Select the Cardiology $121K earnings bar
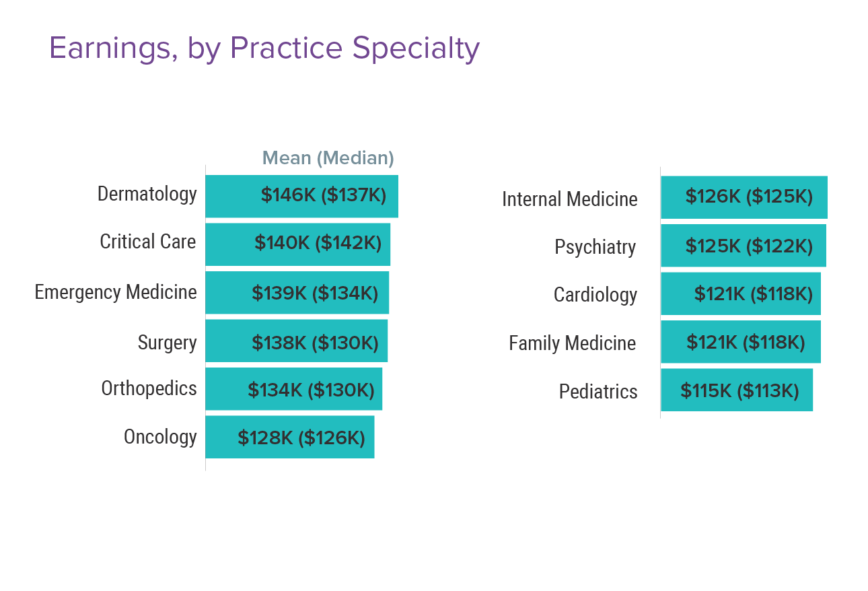Screen dimensions: 868x591 pos(740,293)
